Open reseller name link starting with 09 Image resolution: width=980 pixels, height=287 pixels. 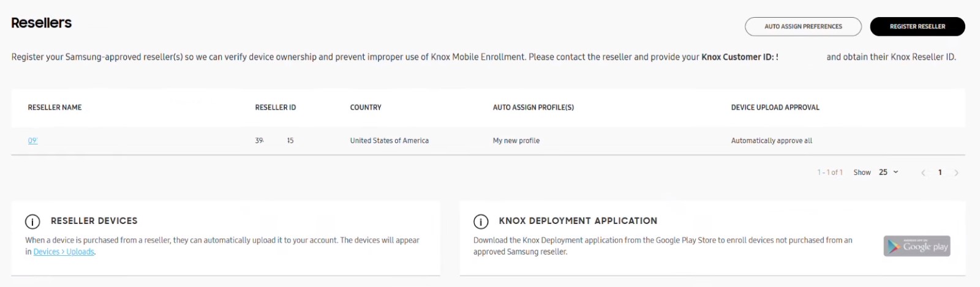32,141
